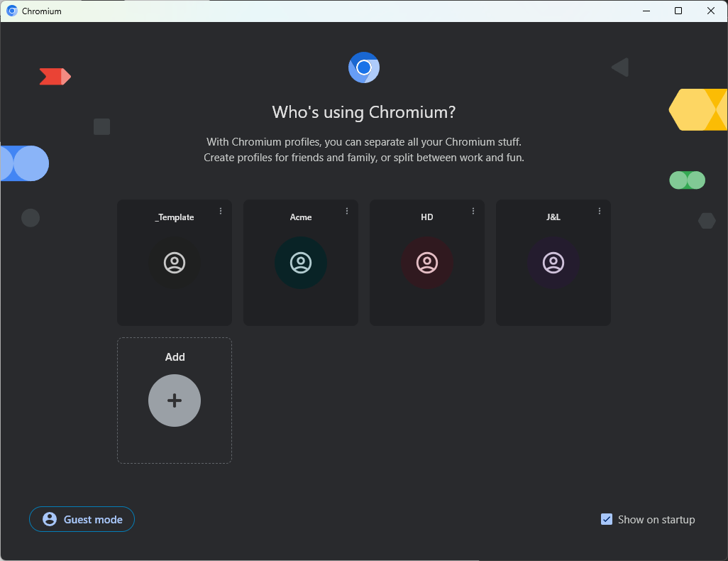Click the Guest mode person icon

pos(50,519)
